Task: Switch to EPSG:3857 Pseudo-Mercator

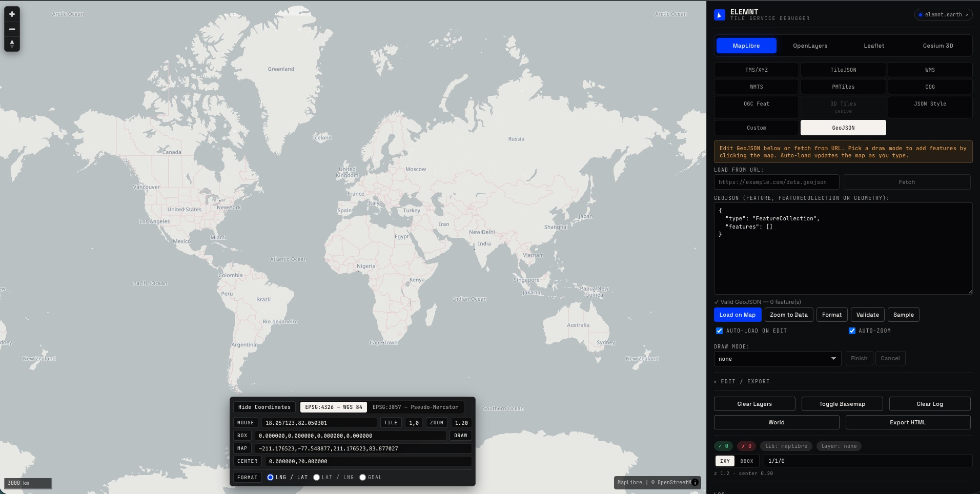Action: point(415,407)
